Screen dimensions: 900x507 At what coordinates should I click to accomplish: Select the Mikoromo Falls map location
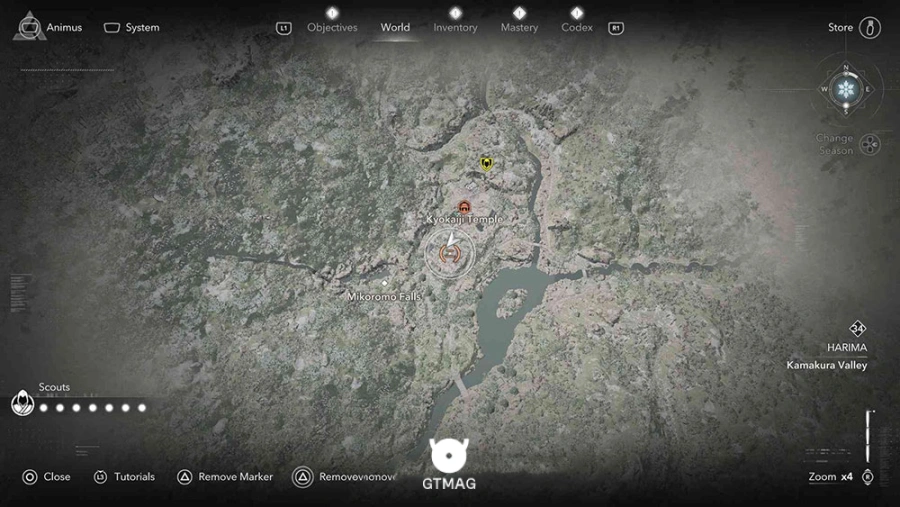click(x=384, y=296)
